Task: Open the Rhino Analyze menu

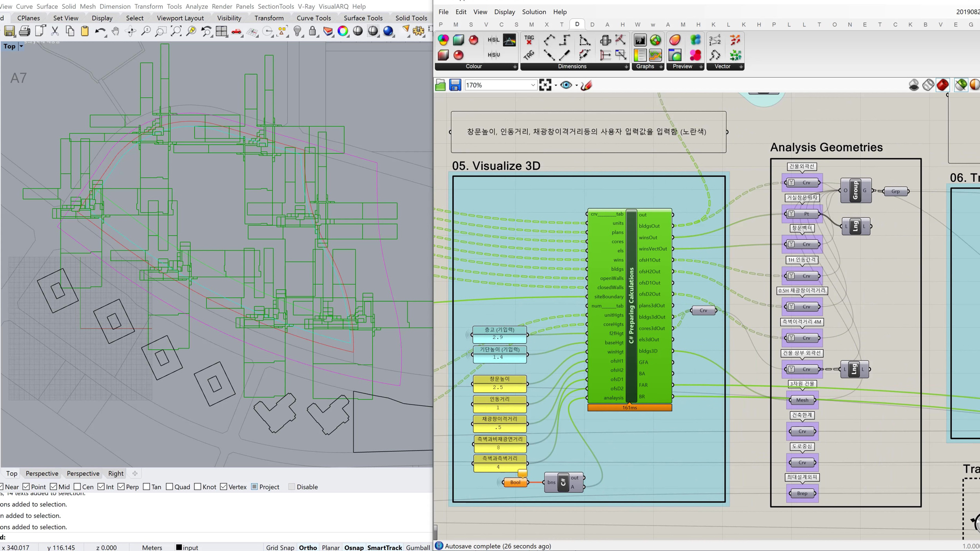Action: [x=196, y=6]
